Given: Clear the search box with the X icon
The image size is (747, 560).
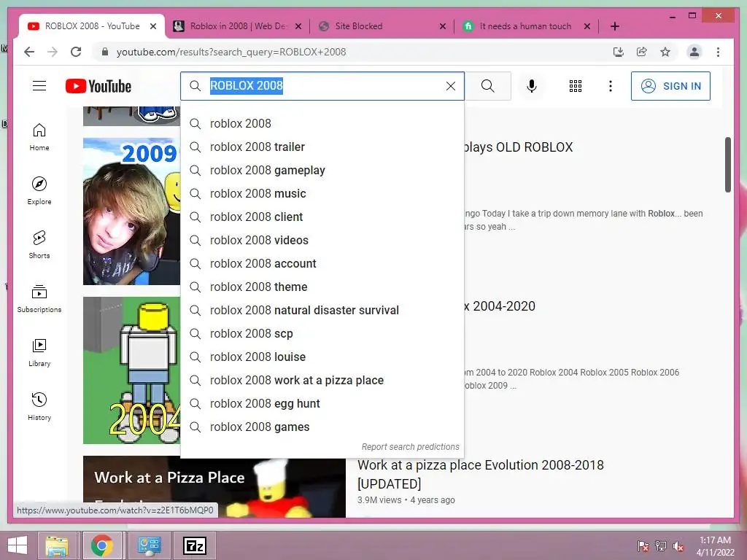Looking at the screenshot, I should click(451, 86).
